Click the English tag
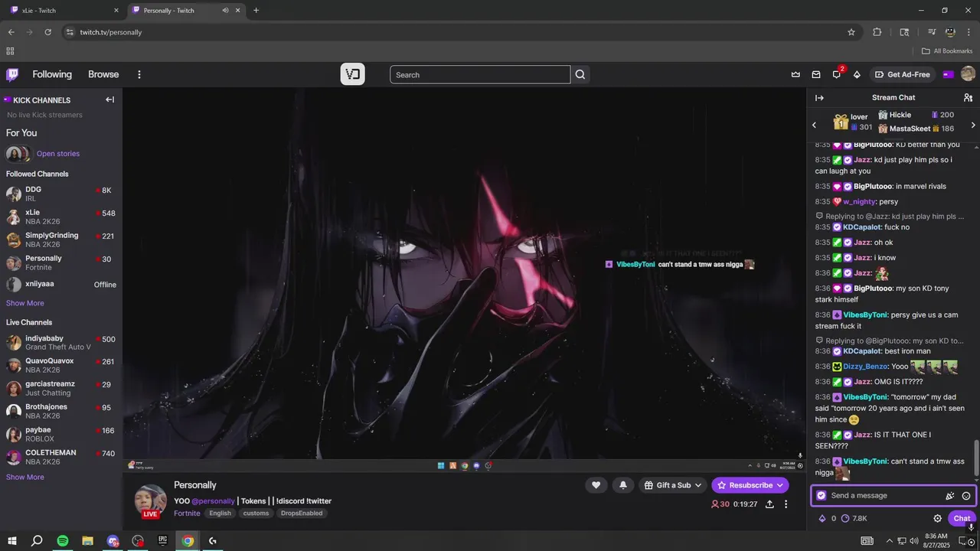The height and width of the screenshot is (551, 980). pos(220,514)
